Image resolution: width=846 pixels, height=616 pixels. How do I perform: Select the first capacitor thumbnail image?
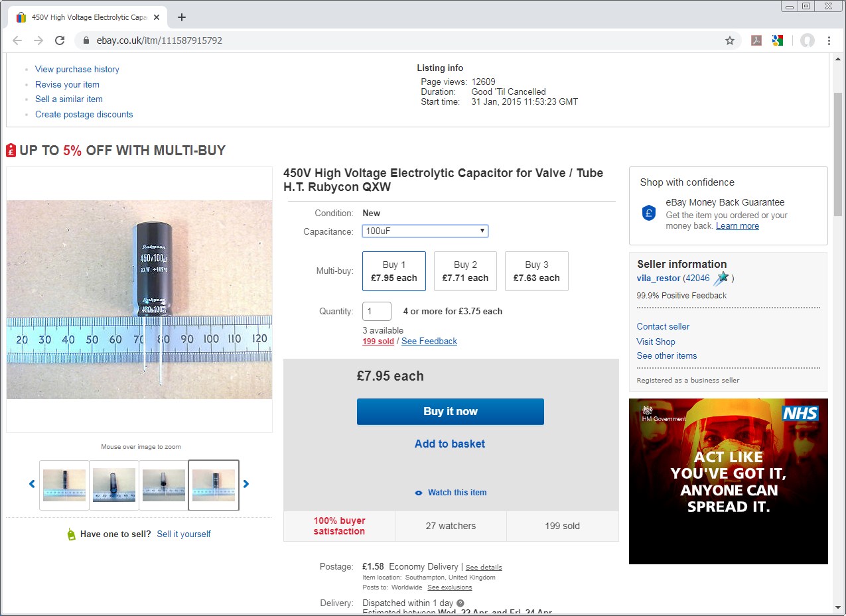point(64,485)
